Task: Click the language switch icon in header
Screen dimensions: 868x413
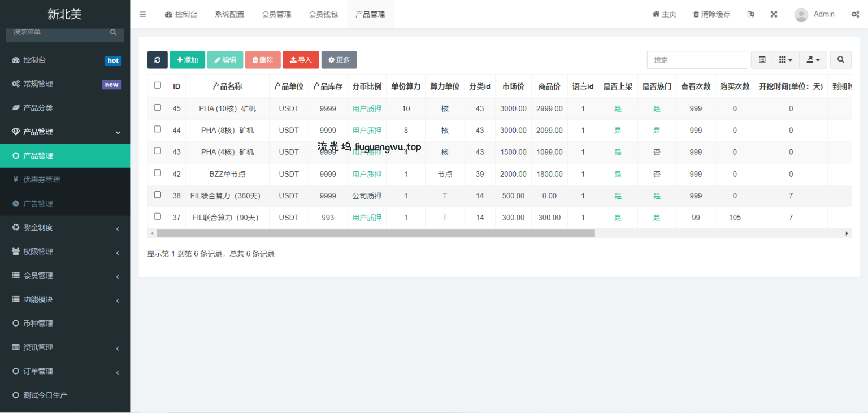Action: [750, 14]
